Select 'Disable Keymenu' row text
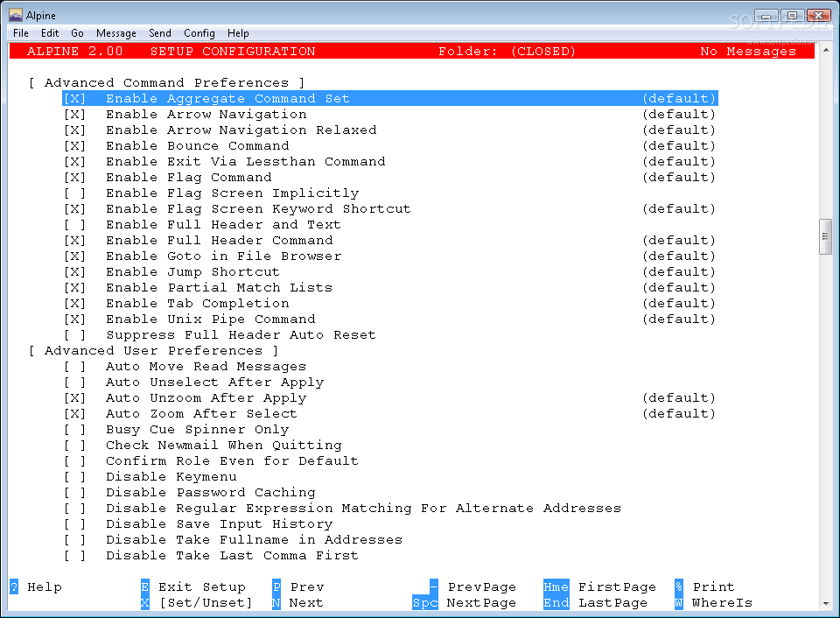 point(171,477)
